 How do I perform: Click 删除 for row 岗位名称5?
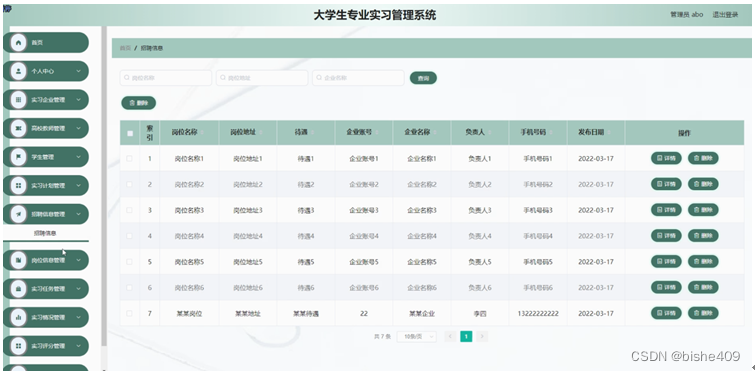coord(703,261)
